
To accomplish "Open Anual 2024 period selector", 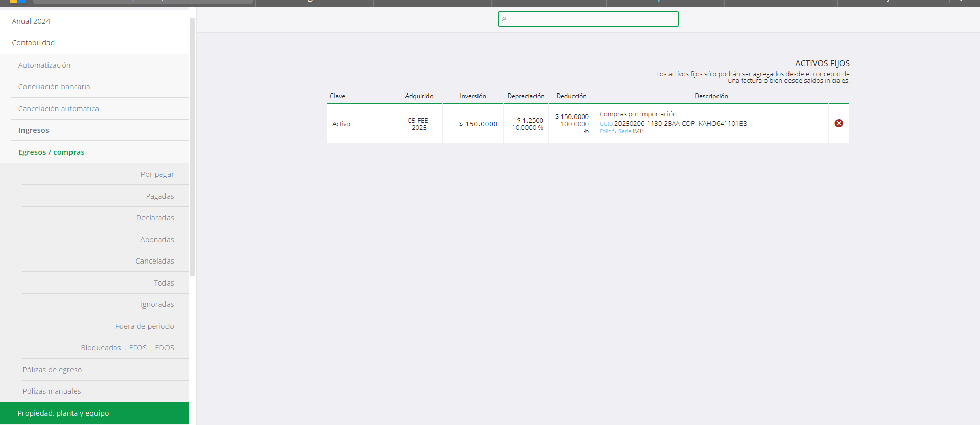I will (31, 21).
